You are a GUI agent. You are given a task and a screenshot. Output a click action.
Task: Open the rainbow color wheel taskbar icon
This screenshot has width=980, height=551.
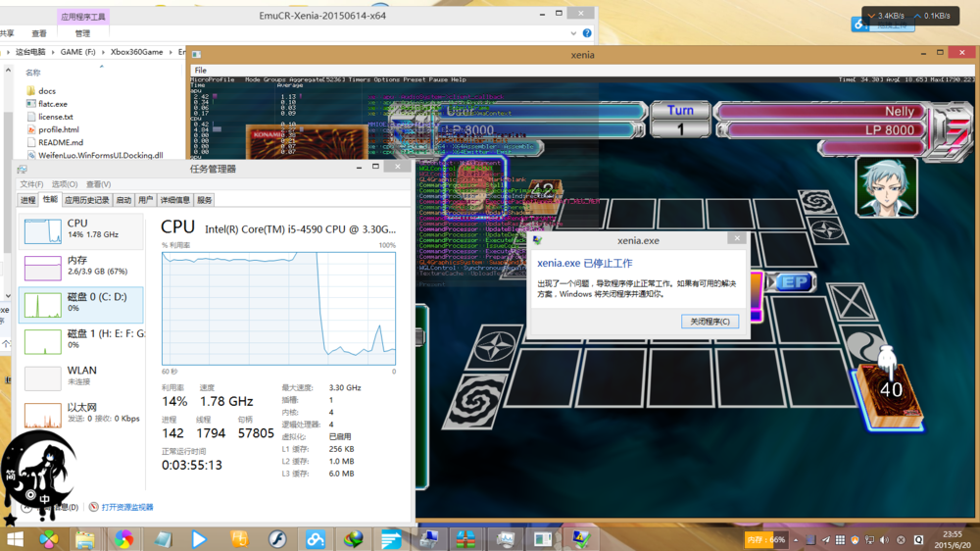[x=123, y=538]
